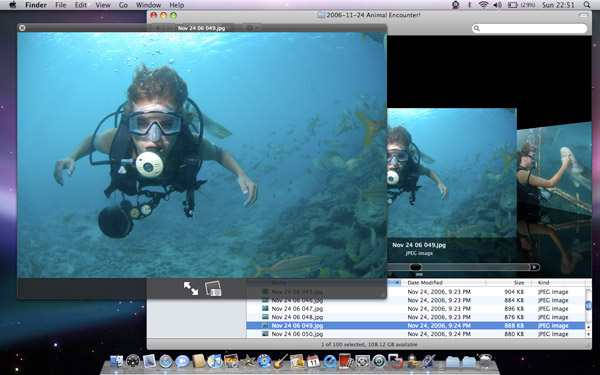
Task: Click the 880 KB size cell
Action: 514,334
